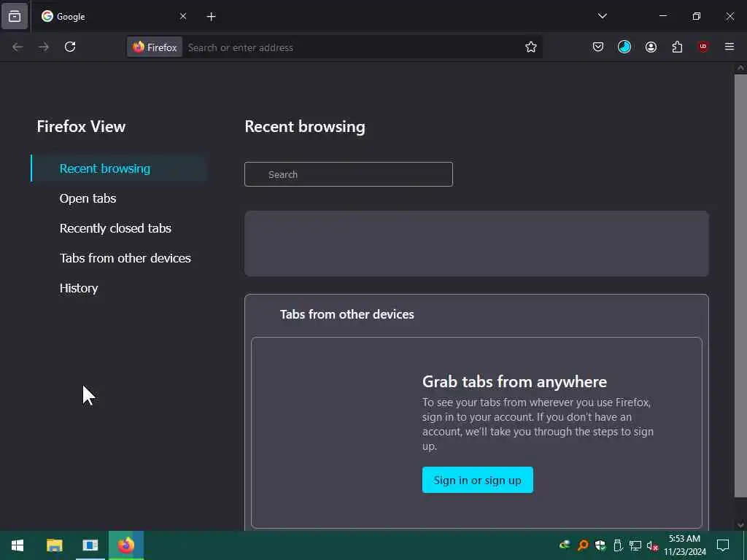
Task: Open the Windows Security shield tray icon
Action: (x=600, y=545)
